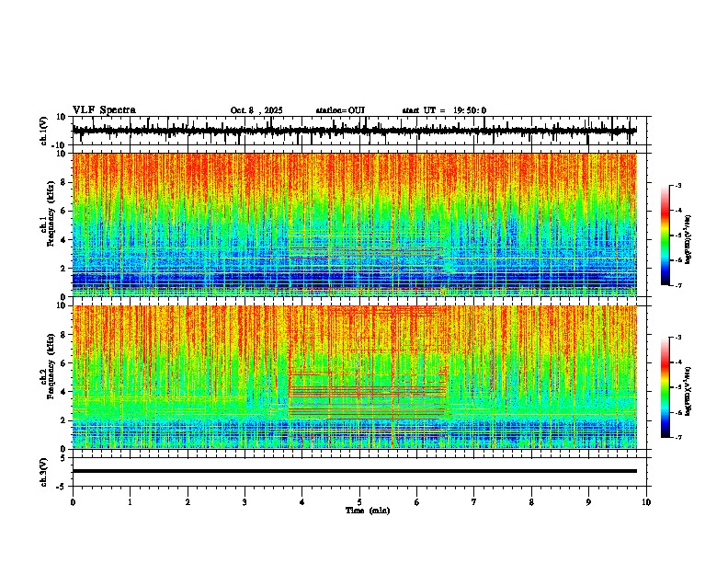
Task: Click the "-7" label on ch.2 color scale
Action: click(677, 438)
